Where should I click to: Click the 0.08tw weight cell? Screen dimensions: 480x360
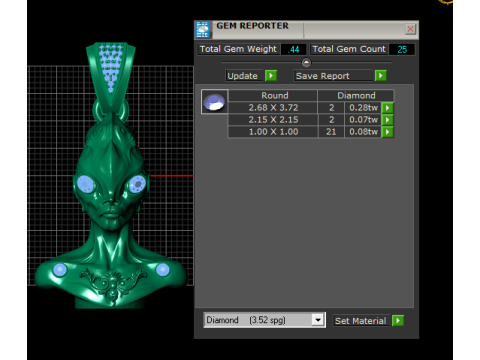[363, 132]
